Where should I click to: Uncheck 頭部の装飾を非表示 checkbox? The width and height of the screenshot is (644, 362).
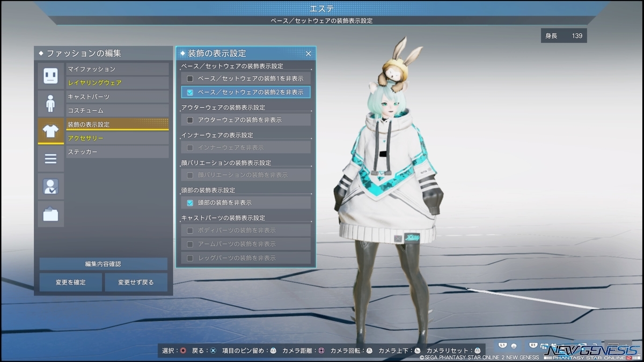(190, 203)
